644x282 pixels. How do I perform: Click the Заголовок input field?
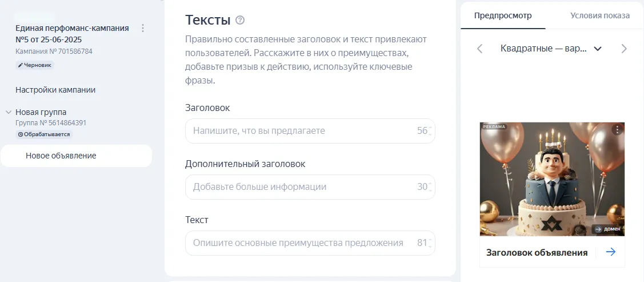coord(303,131)
